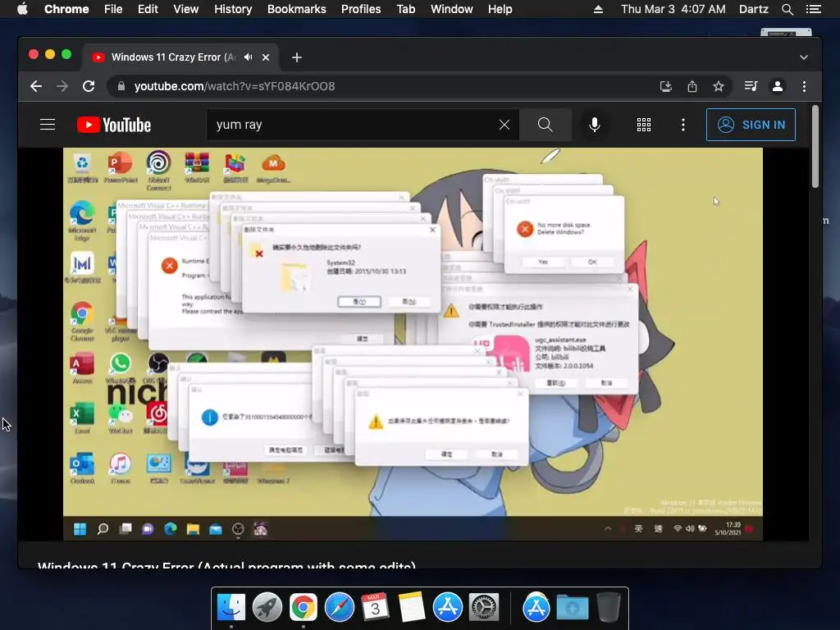Image resolution: width=840 pixels, height=630 pixels.
Task: Search with your voice microphone
Action: click(x=594, y=125)
